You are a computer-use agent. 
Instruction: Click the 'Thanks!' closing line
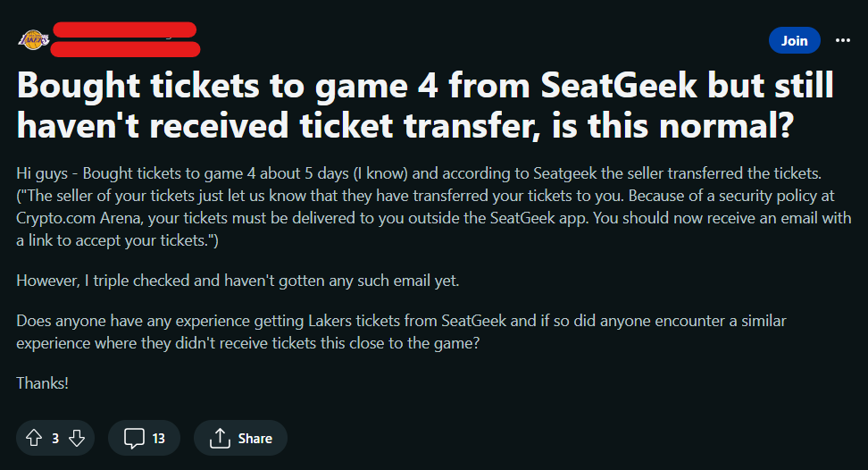point(42,383)
